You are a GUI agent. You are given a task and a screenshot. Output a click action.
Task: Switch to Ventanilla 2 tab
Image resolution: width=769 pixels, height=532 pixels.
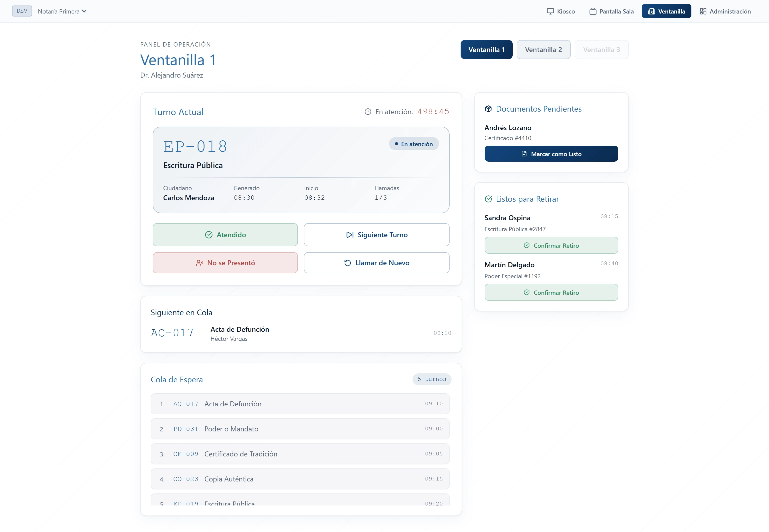(x=543, y=50)
